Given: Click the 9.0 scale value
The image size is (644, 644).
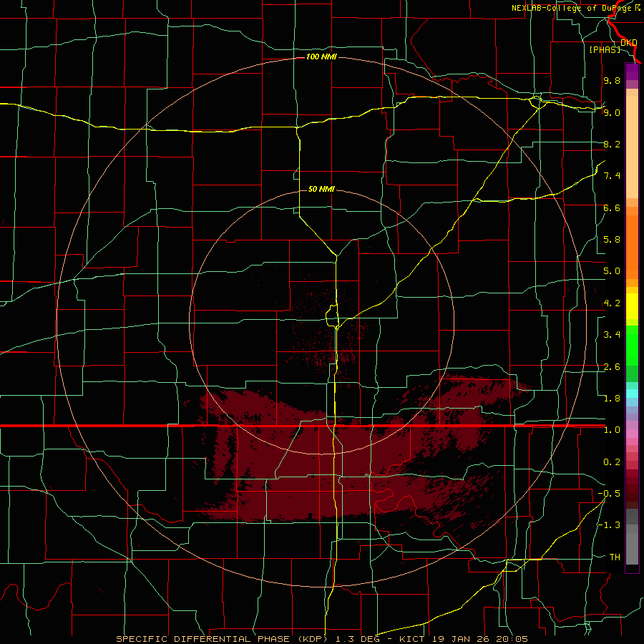Looking at the screenshot, I should click(x=612, y=112).
